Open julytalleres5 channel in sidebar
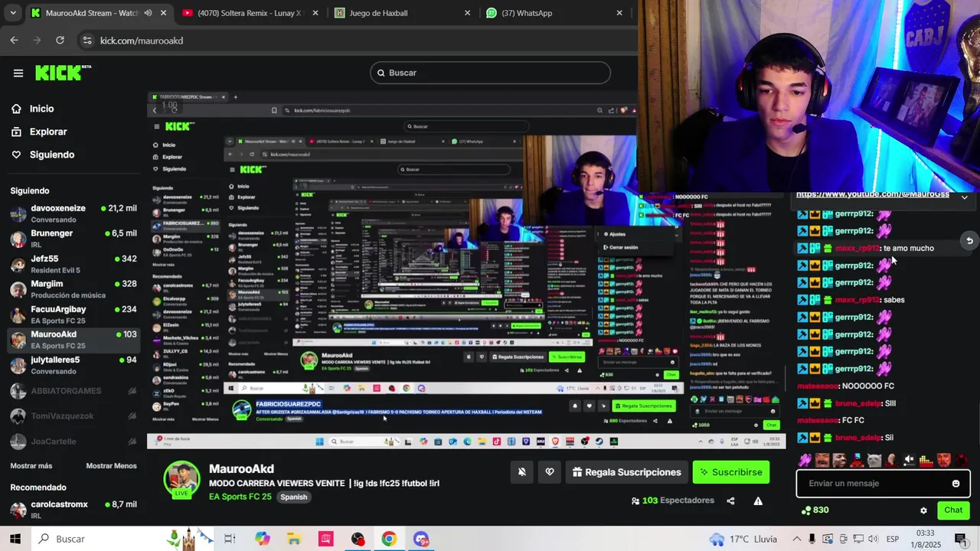980x551 pixels. tap(73, 365)
